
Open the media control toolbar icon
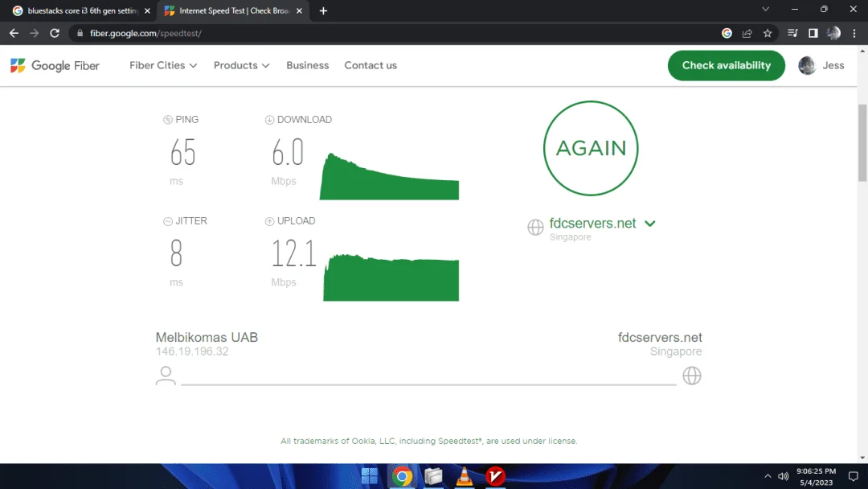pyautogui.click(x=792, y=33)
